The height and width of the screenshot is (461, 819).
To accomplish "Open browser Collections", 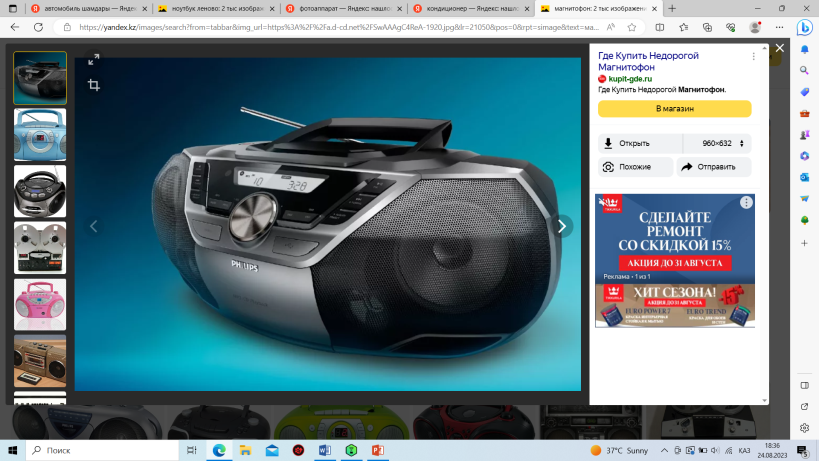I will [707, 27].
